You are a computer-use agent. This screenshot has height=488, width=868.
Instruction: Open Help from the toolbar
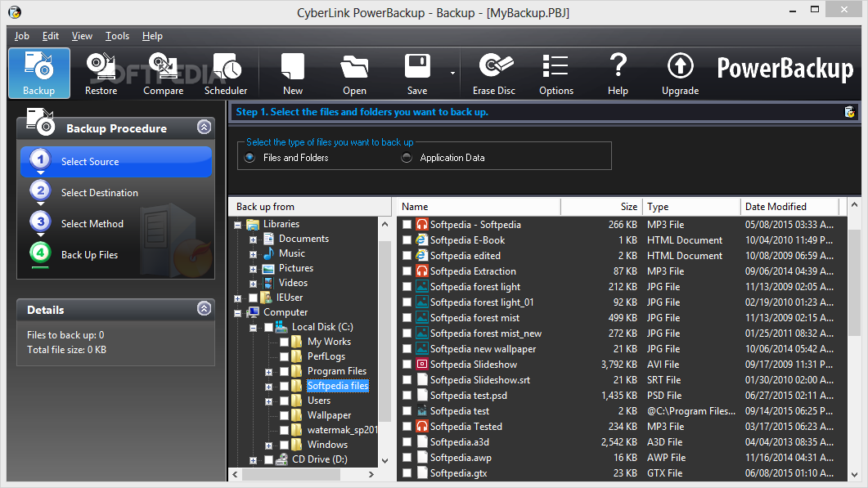[618, 73]
